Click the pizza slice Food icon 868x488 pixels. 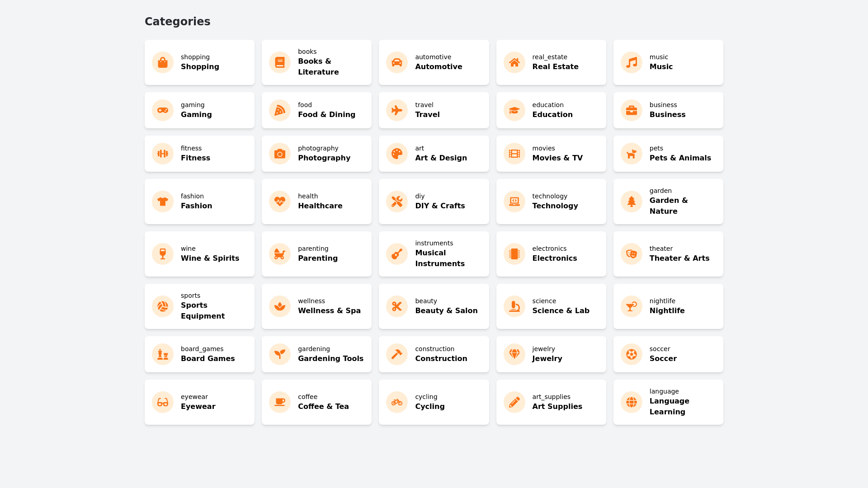(x=280, y=110)
